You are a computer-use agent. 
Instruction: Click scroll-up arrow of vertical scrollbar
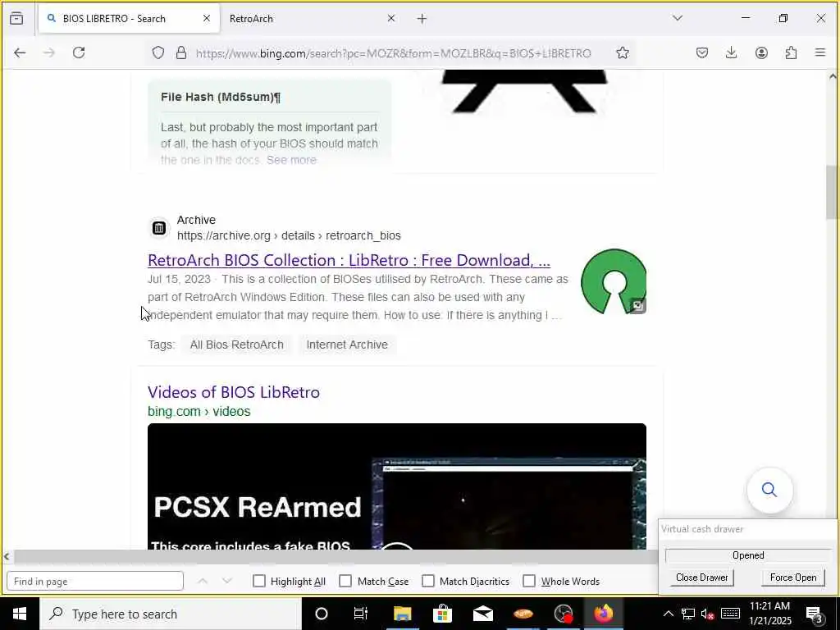[833, 76]
